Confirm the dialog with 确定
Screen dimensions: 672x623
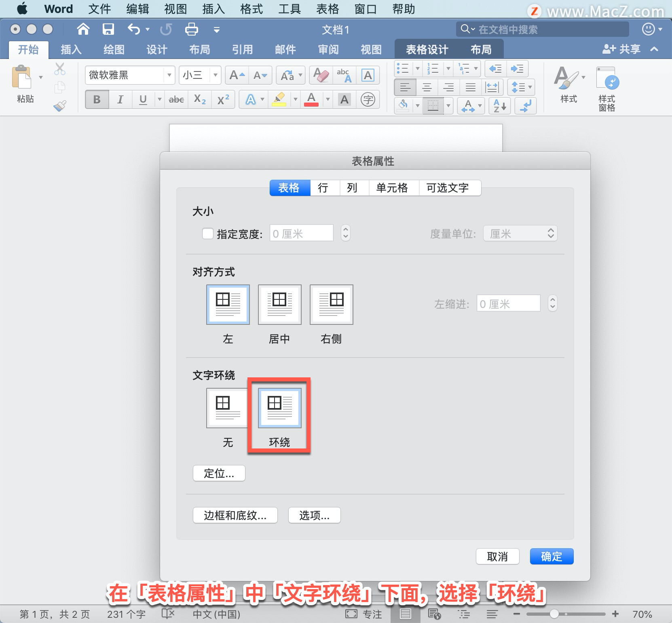pyautogui.click(x=552, y=556)
